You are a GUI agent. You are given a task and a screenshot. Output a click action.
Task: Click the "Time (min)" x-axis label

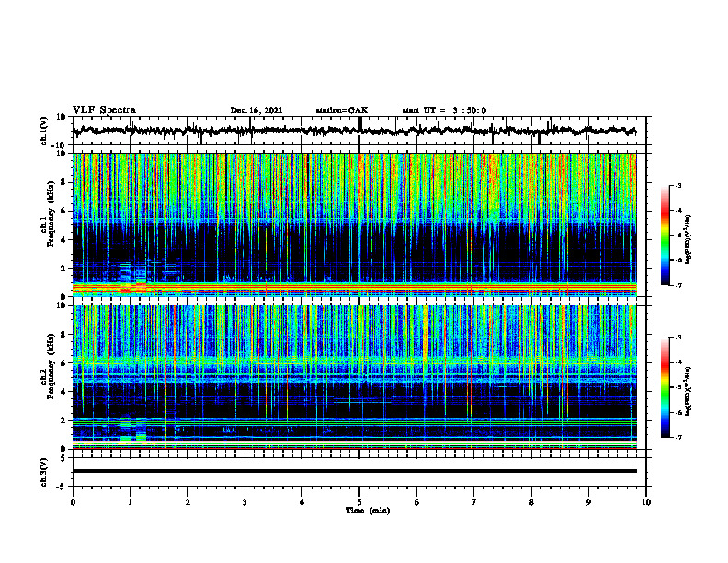tap(368, 511)
